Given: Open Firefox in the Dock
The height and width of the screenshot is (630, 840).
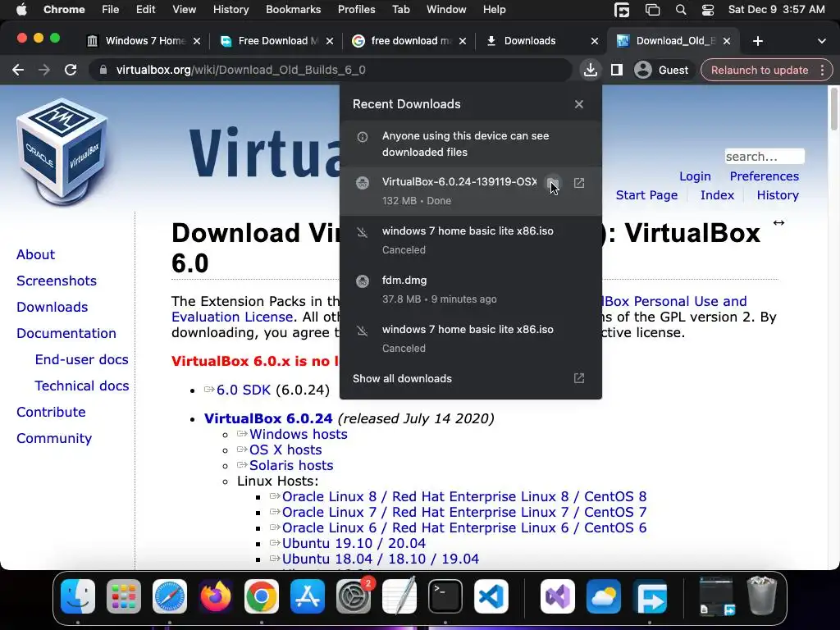Looking at the screenshot, I should [216, 596].
